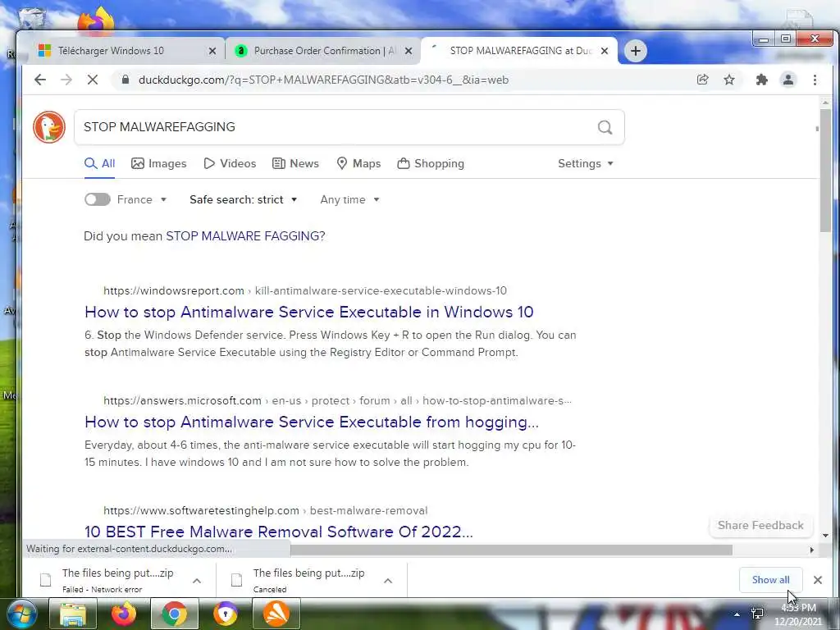Switch to the News tab
This screenshot has height=630, width=840.
tap(295, 163)
